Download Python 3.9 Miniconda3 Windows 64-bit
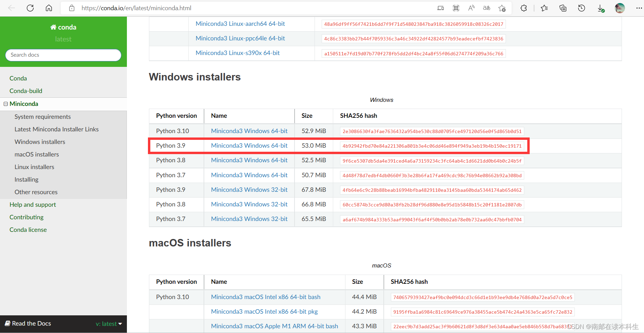This screenshot has width=644, height=333. tap(249, 146)
